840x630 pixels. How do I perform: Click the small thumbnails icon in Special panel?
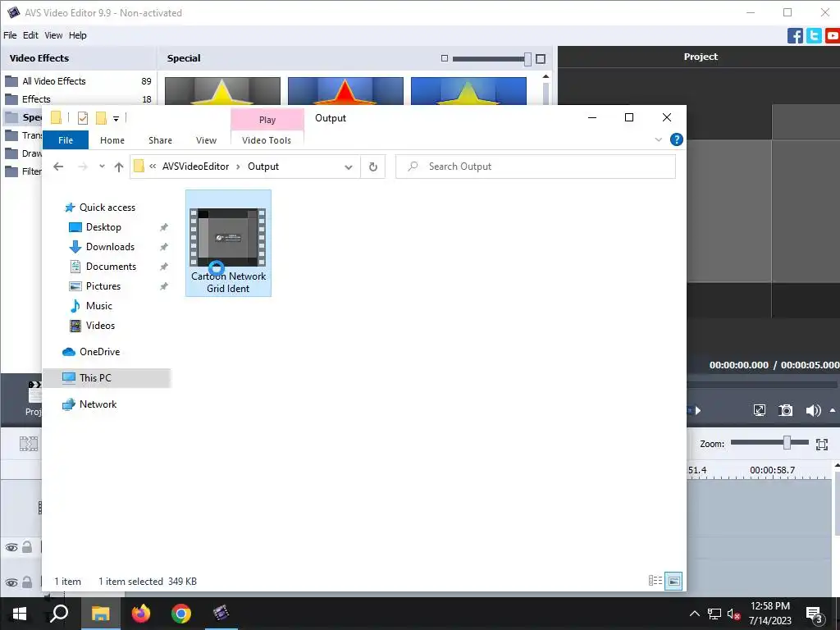point(444,58)
